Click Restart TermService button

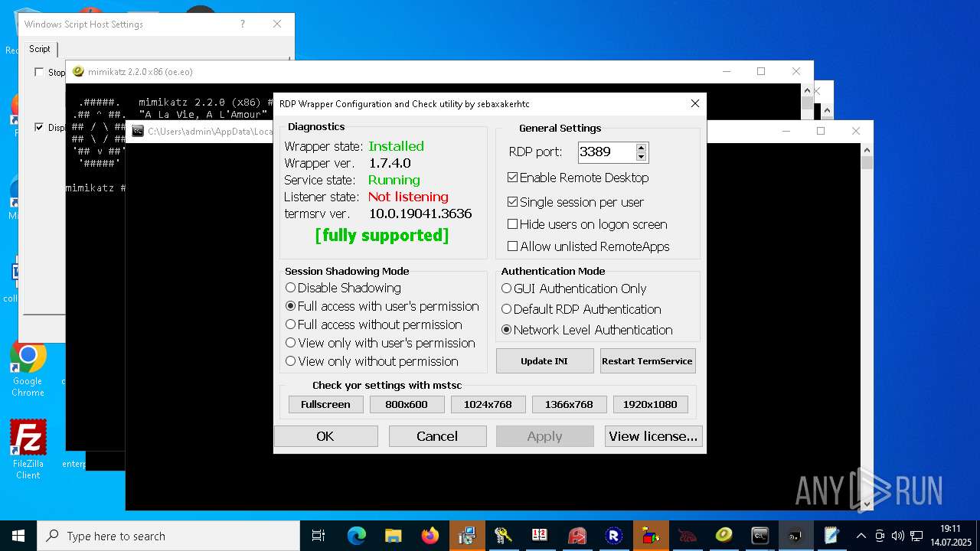647,361
